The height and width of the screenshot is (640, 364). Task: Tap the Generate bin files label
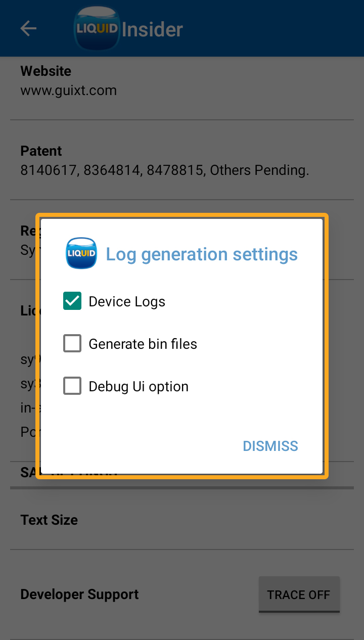[x=143, y=344]
